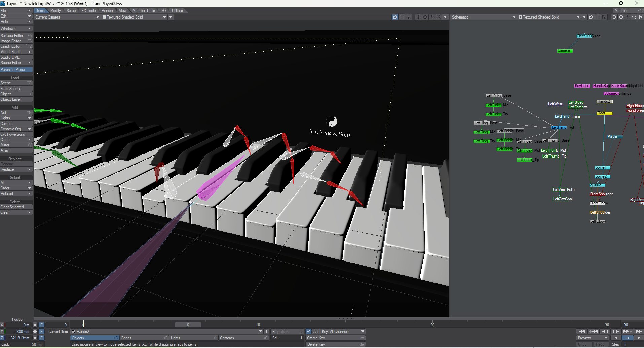The width and height of the screenshot is (644, 348).
Task: Maximize the Schematic viewport
Action: (641, 17)
